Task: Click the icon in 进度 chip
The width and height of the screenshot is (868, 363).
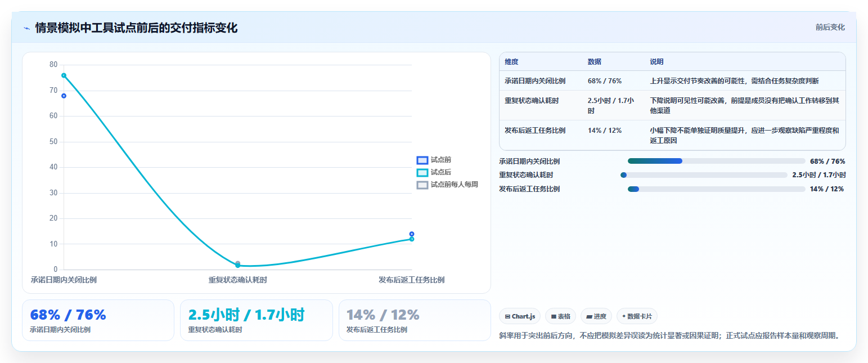Action: click(x=588, y=316)
